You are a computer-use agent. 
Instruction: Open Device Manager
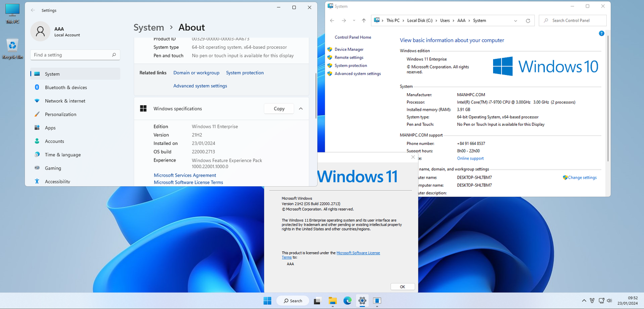coord(349,49)
